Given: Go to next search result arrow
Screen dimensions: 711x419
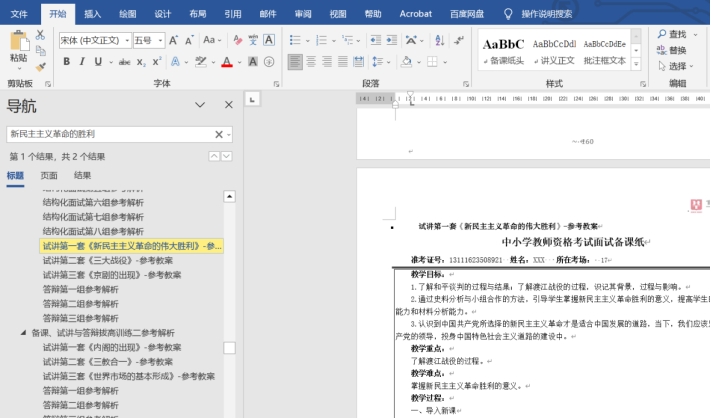Looking at the screenshot, I should coord(228,157).
